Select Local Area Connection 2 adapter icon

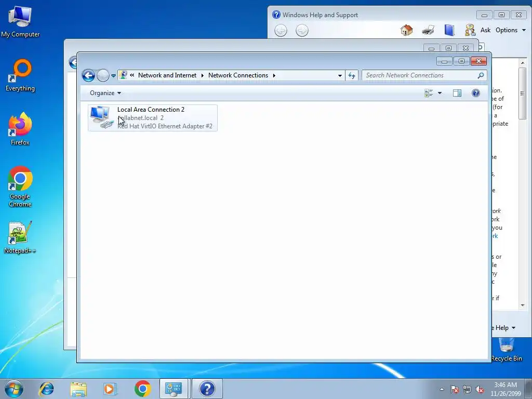coord(102,117)
